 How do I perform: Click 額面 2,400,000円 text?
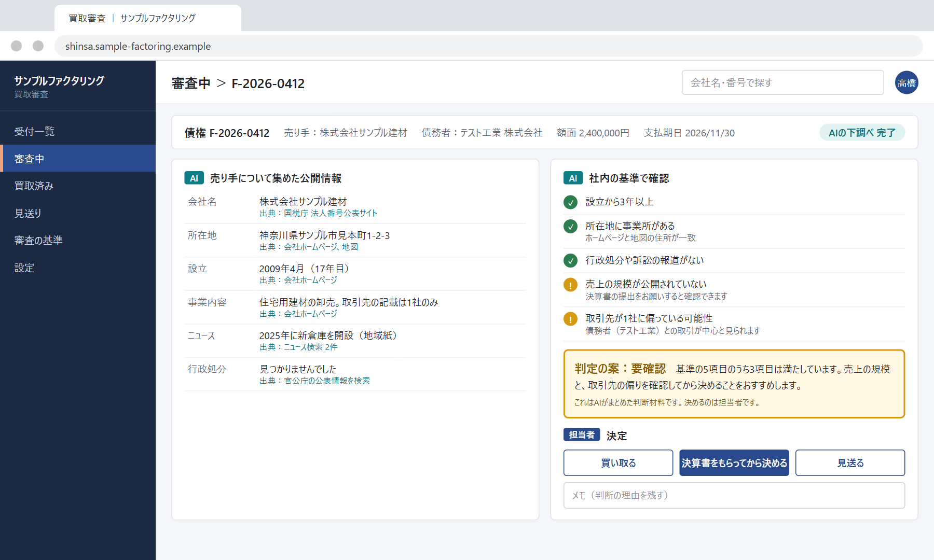click(593, 133)
